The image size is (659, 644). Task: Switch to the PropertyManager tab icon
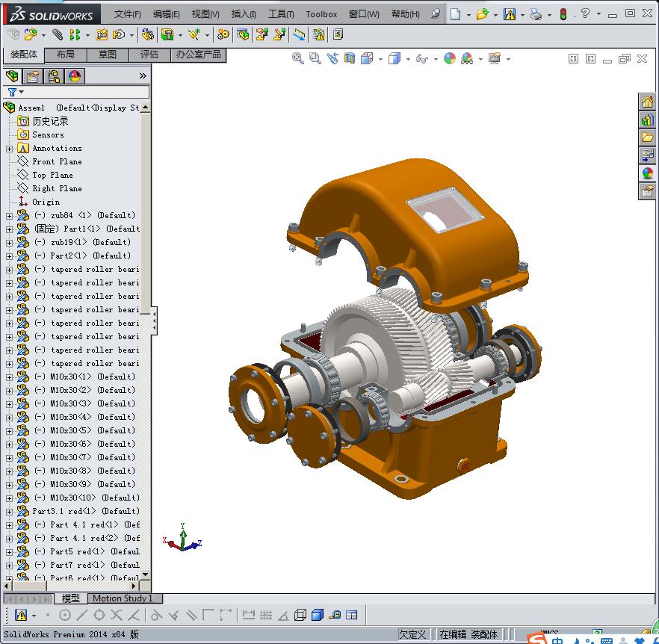point(33,75)
